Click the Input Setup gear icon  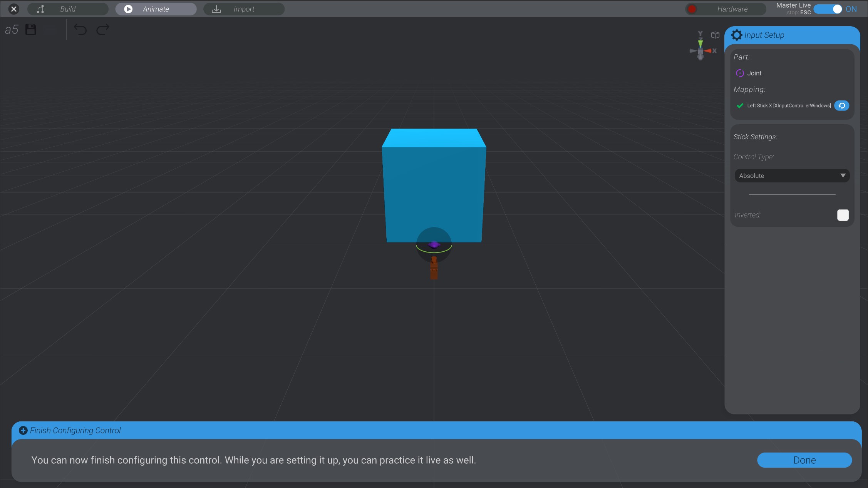click(x=737, y=35)
